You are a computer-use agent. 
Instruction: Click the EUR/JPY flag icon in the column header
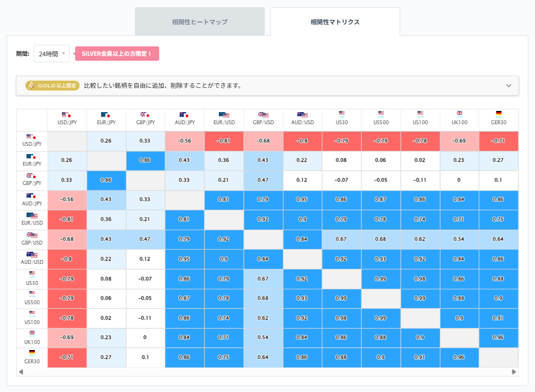106,114
